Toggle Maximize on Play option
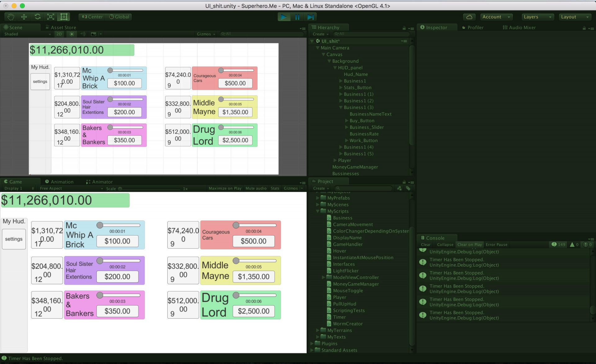The height and width of the screenshot is (364, 596). pos(225,188)
